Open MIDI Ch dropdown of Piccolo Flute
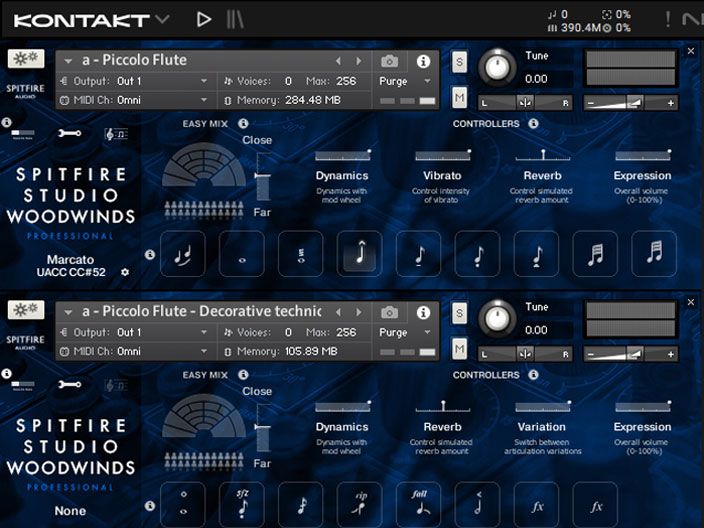Viewport: 704px width, 528px height. pyautogui.click(x=135, y=100)
